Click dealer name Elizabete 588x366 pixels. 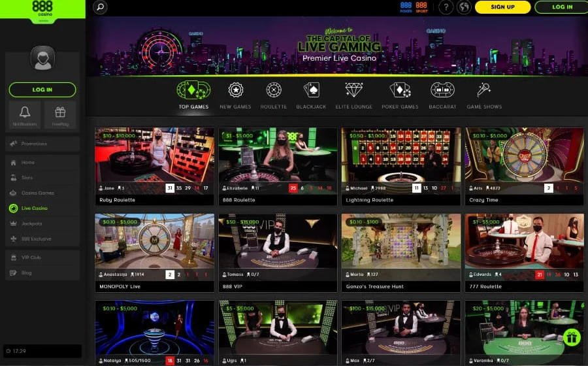coord(237,188)
